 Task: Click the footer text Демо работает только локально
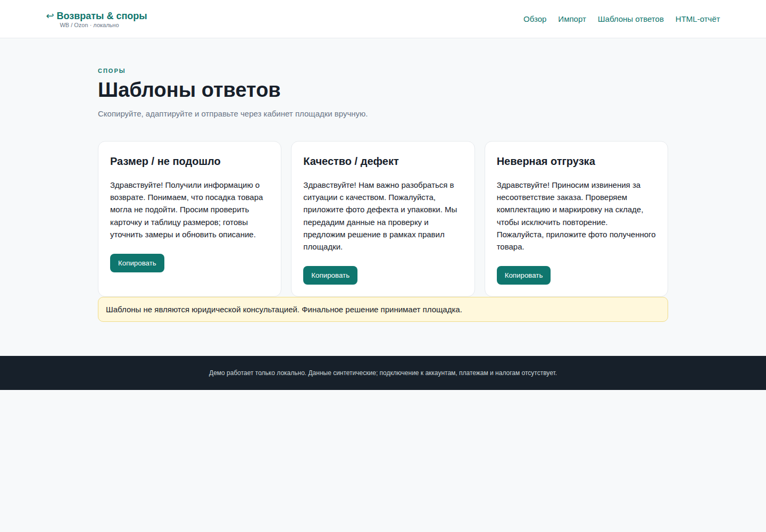click(x=383, y=373)
